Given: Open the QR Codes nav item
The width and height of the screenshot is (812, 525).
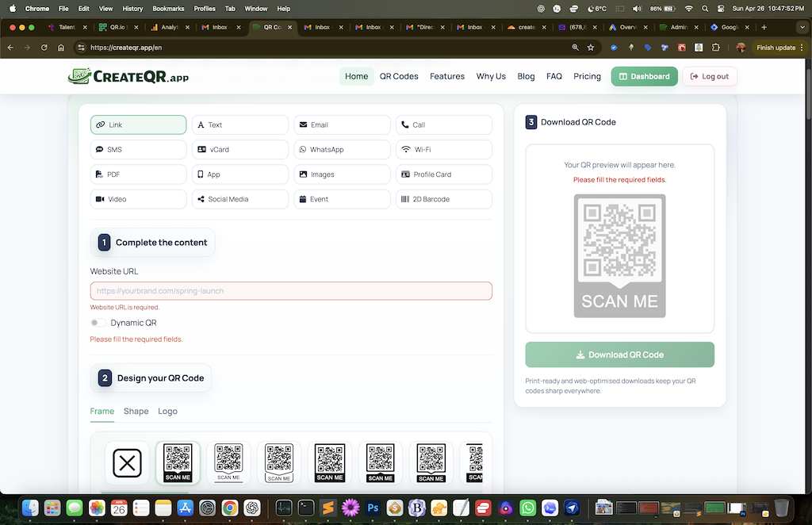Looking at the screenshot, I should (399, 76).
